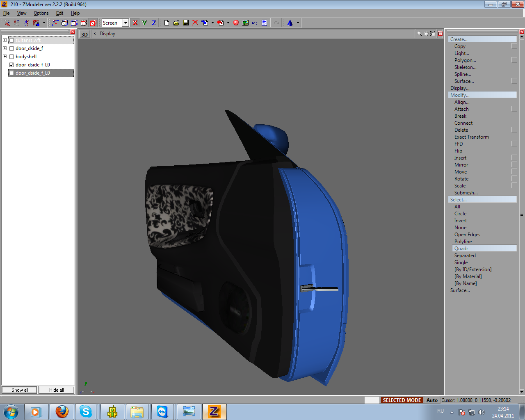Select the viewport zoom magnifier tool
Screen dimensions: 525x420
point(420,34)
